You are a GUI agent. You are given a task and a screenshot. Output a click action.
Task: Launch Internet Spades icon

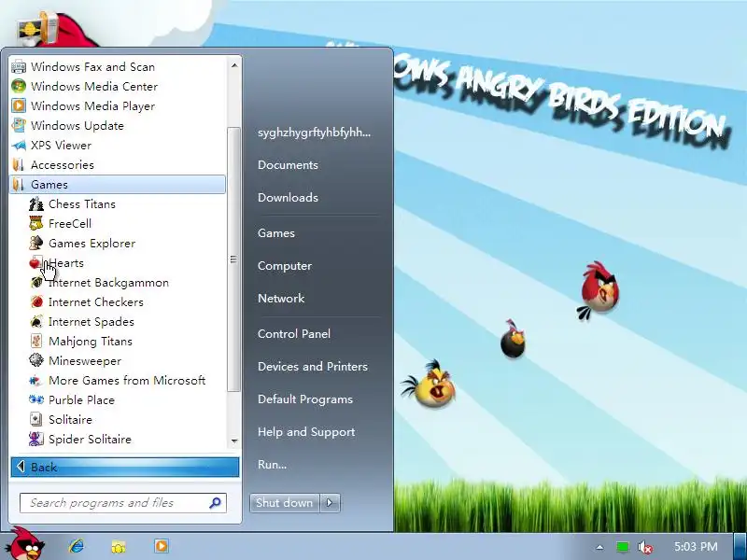[x=36, y=321]
